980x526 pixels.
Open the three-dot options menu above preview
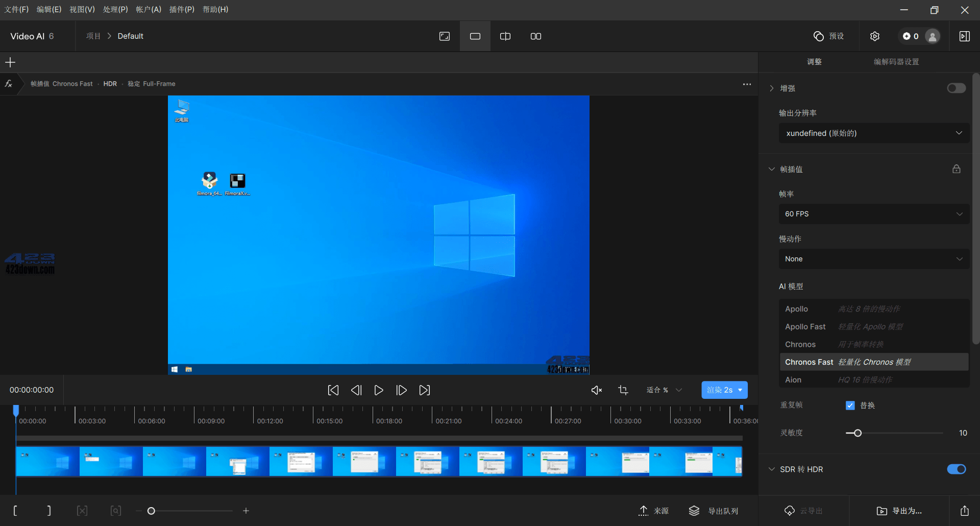click(x=747, y=84)
